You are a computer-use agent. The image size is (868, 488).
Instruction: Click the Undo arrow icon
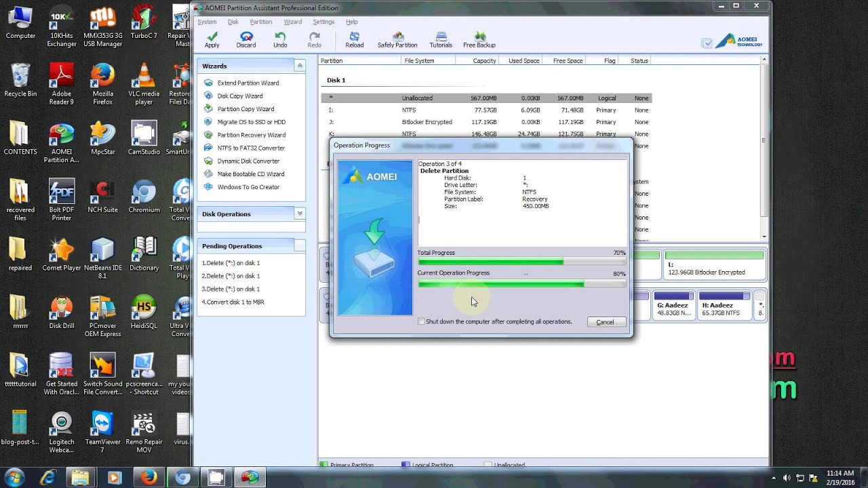pyautogui.click(x=280, y=39)
